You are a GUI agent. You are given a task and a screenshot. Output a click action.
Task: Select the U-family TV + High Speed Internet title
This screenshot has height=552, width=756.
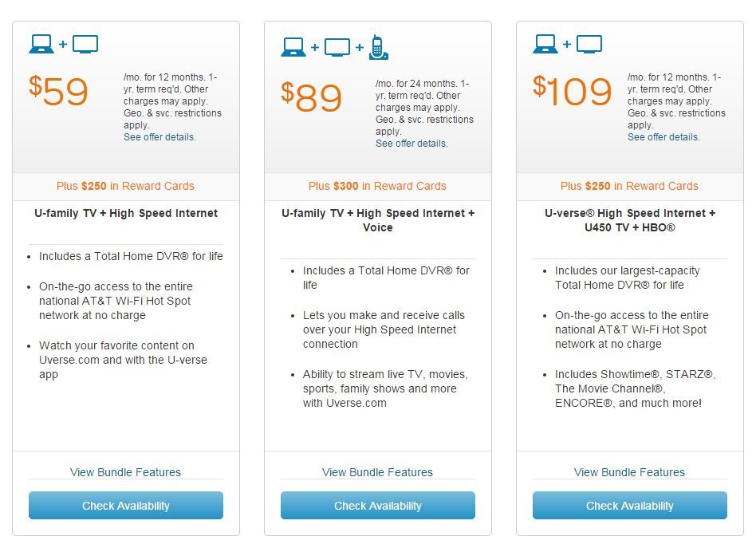(x=126, y=213)
